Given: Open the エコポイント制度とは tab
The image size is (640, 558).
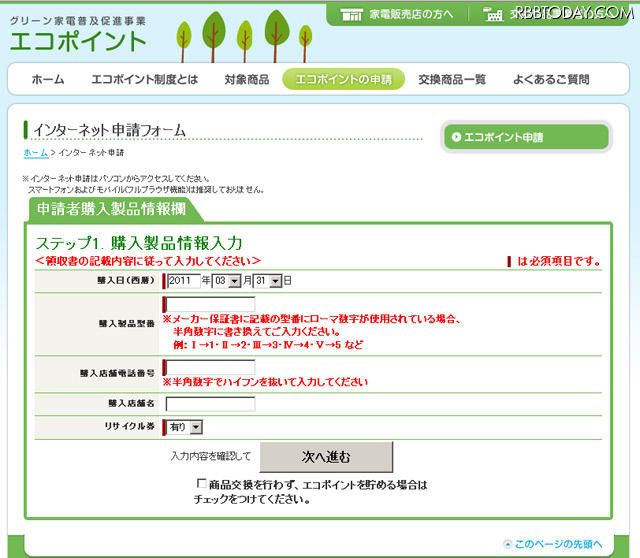Looking at the screenshot, I should [x=145, y=79].
